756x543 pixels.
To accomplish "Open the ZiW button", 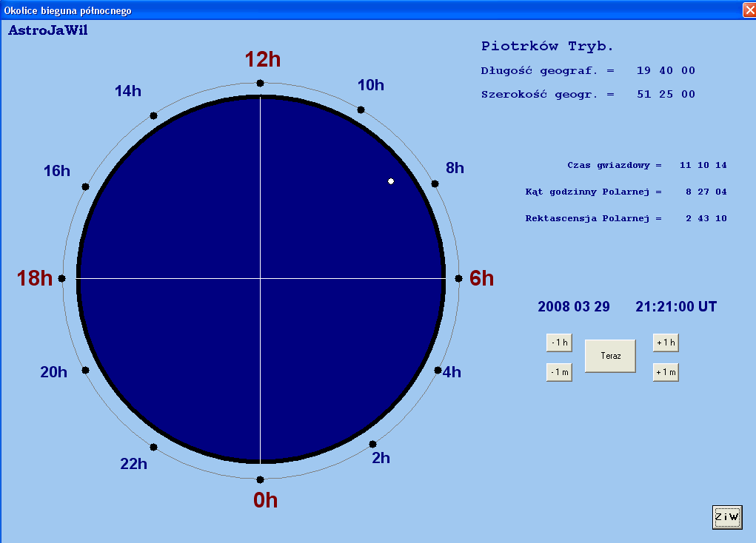I will tap(727, 517).
